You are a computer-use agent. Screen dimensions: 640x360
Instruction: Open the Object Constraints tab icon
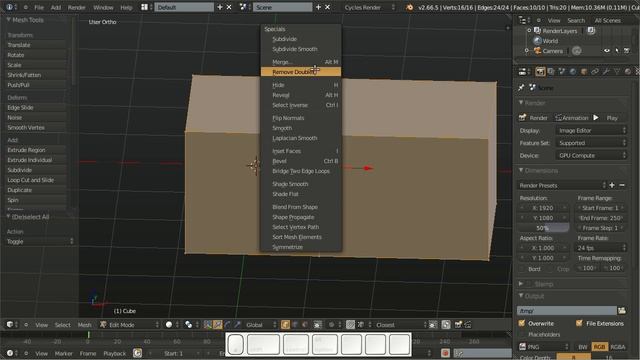(595, 72)
